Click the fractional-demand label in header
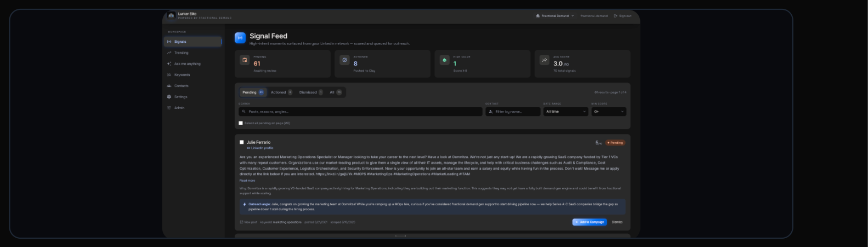This screenshot has height=247, width=868. point(594,16)
